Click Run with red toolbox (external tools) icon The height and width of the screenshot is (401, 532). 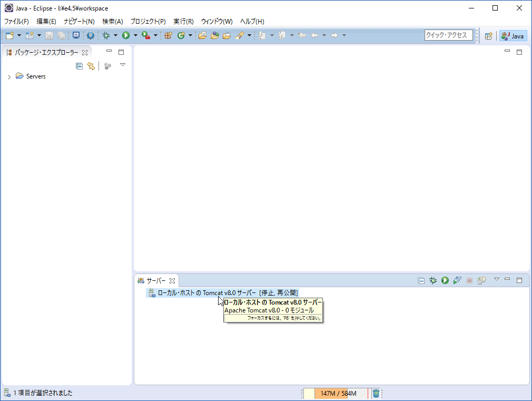146,35
